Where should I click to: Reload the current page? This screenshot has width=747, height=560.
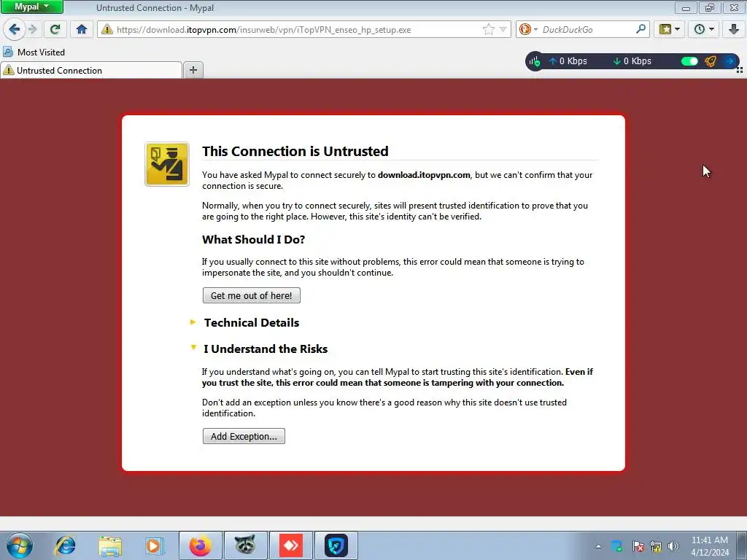point(55,29)
